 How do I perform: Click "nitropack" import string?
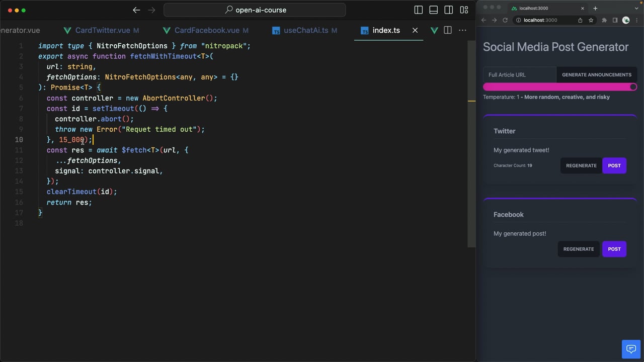click(223, 46)
